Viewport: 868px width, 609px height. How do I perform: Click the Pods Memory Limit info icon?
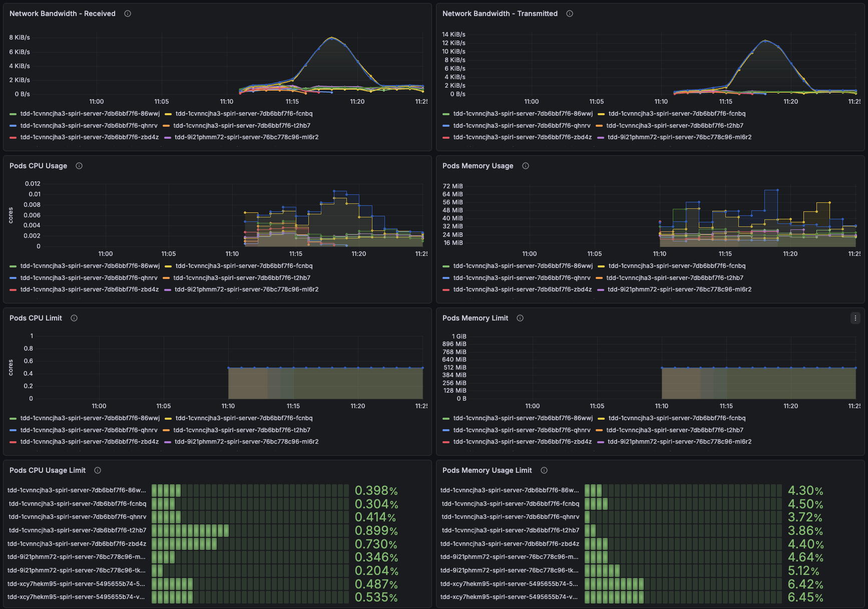coord(520,318)
